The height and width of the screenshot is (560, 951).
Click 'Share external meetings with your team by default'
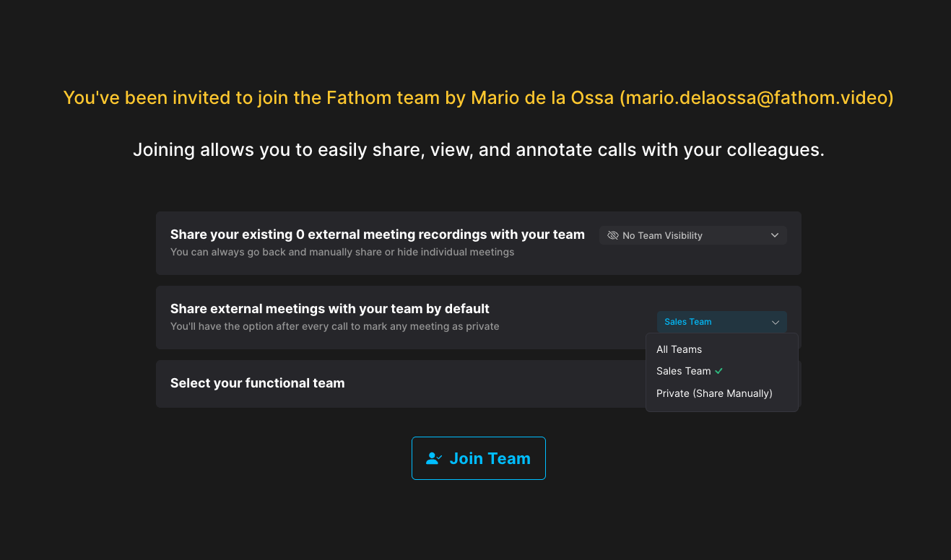pyautogui.click(x=330, y=309)
